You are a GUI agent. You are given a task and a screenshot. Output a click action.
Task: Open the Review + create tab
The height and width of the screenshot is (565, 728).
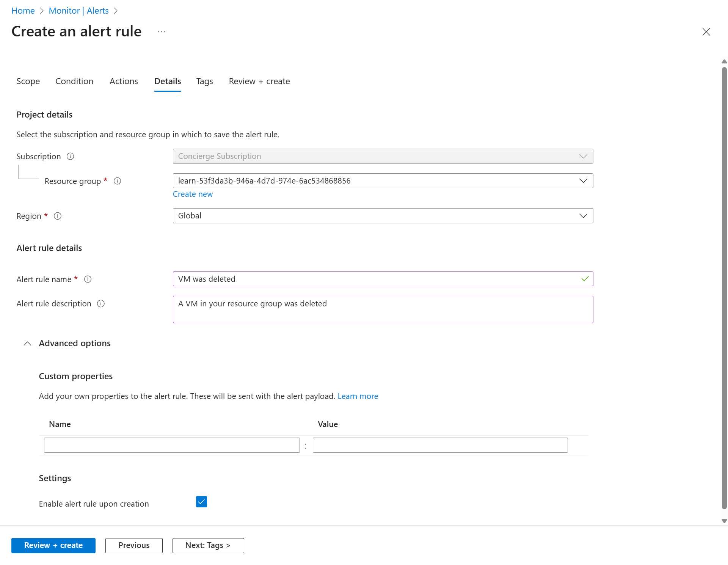point(259,81)
